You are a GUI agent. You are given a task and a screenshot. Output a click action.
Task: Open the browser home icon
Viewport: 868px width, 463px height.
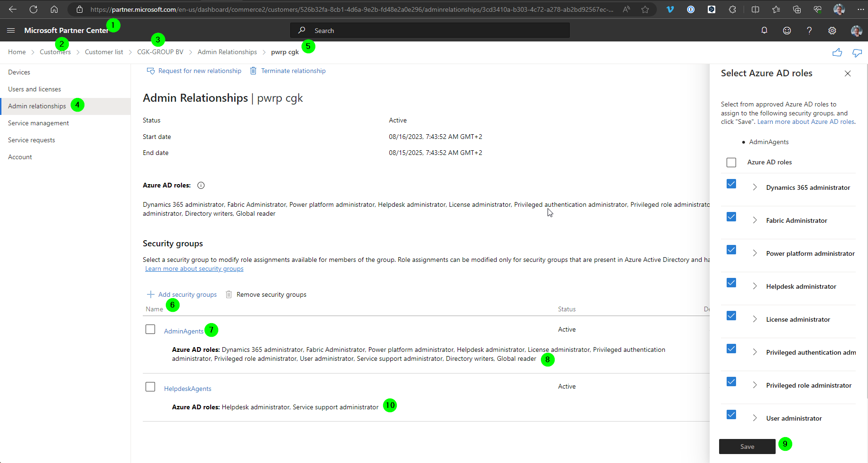pyautogui.click(x=54, y=9)
